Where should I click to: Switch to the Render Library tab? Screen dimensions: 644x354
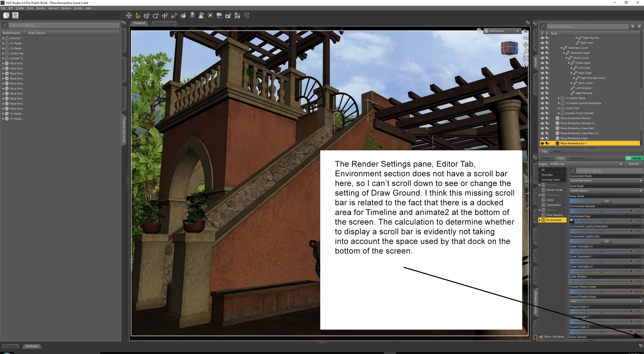click(164, 23)
